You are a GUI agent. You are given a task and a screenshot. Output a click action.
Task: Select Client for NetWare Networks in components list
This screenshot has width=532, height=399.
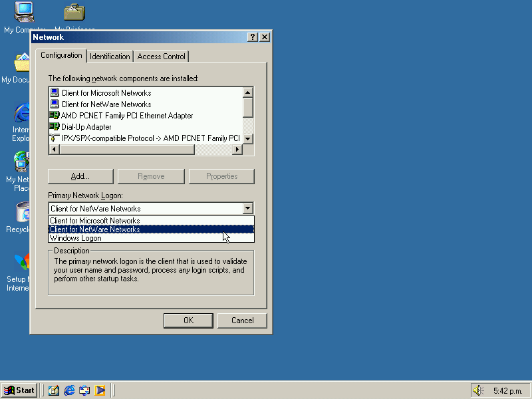[x=106, y=104]
